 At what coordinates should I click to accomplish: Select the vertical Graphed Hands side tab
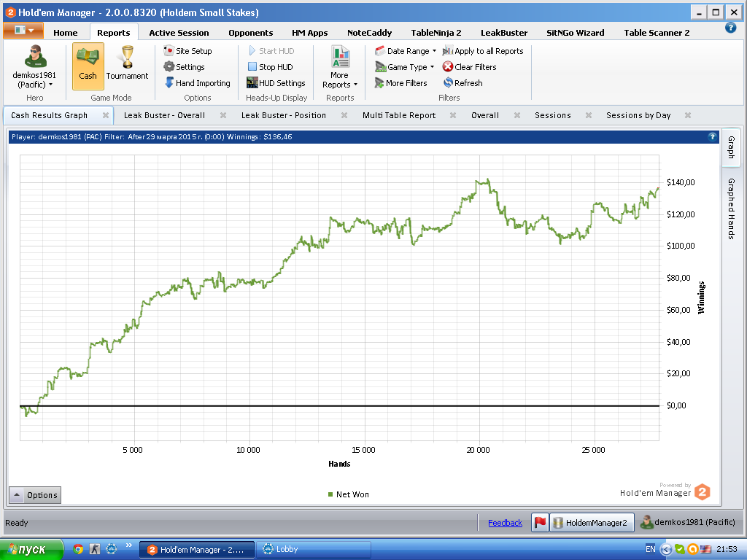click(x=731, y=209)
